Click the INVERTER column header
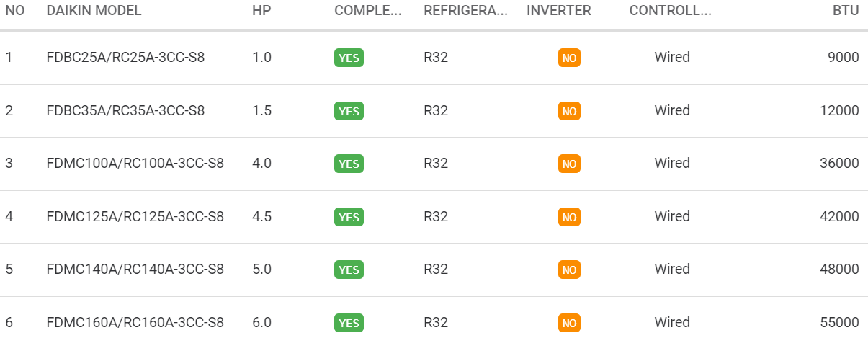This screenshot has width=868, height=338. (558, 11)
